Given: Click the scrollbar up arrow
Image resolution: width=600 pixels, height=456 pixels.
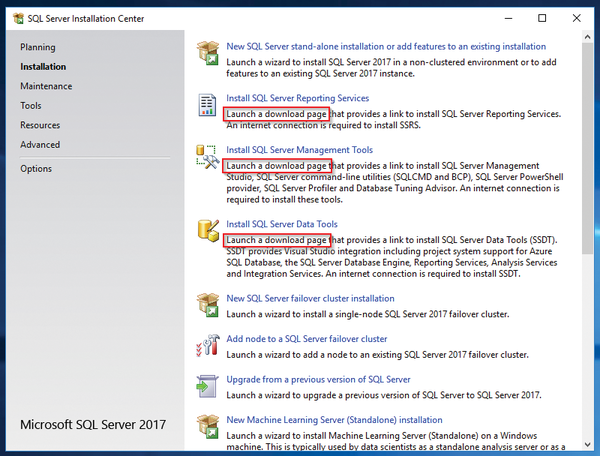Looking at the screenshot, I should click(587, 37).
